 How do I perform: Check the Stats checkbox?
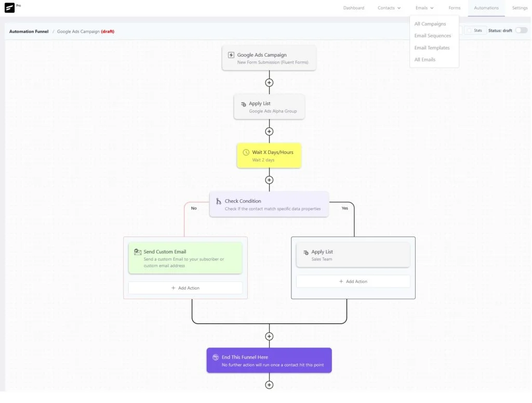pos(469,31)
